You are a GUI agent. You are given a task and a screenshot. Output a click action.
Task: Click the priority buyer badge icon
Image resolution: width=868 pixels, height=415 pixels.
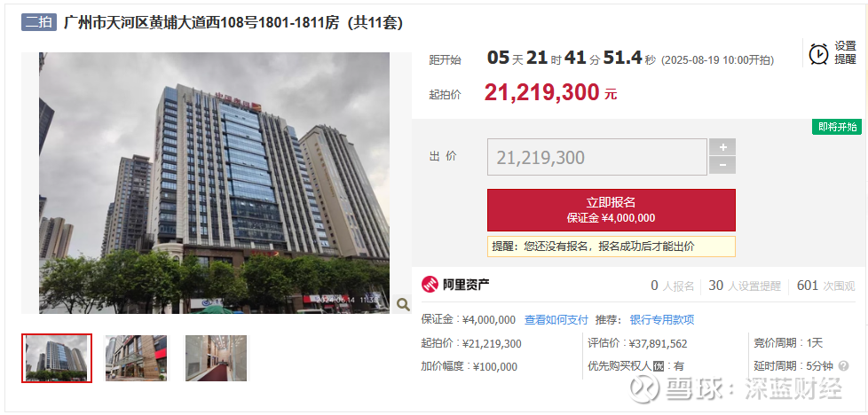659,366
